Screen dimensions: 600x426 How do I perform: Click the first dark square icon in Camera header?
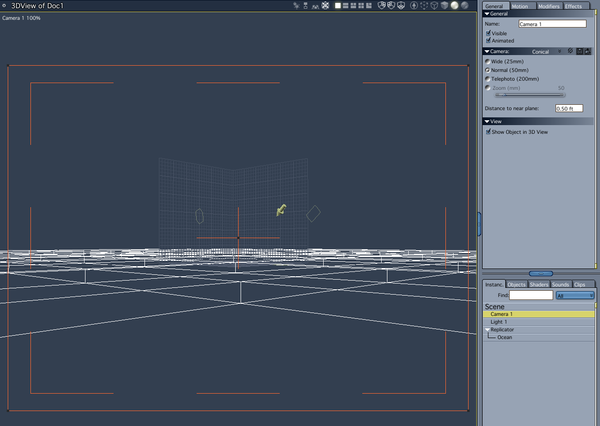pyautogui.click(x=580, y=51)
